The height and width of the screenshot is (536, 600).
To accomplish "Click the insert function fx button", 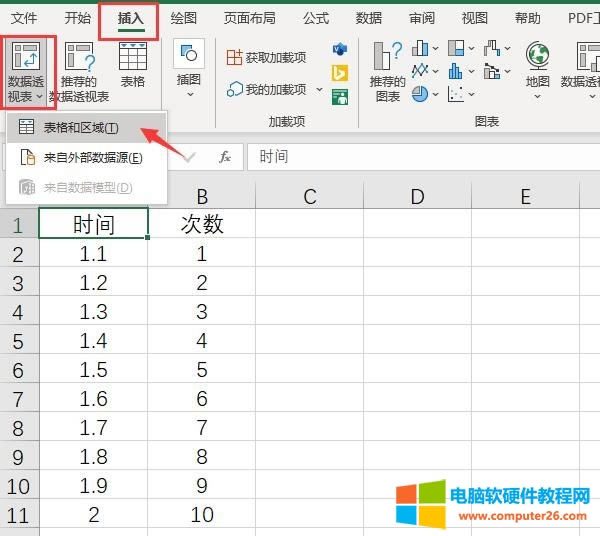I will [225, 157].
